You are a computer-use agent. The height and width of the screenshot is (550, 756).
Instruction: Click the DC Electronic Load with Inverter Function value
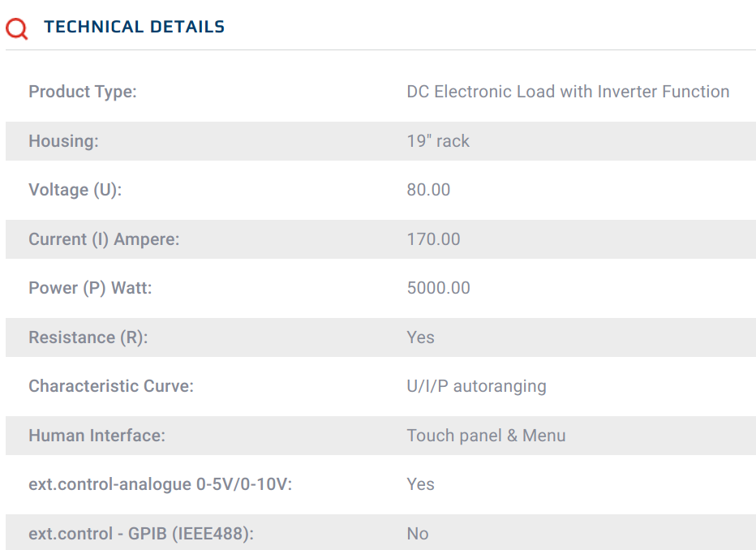coord(568,92)
